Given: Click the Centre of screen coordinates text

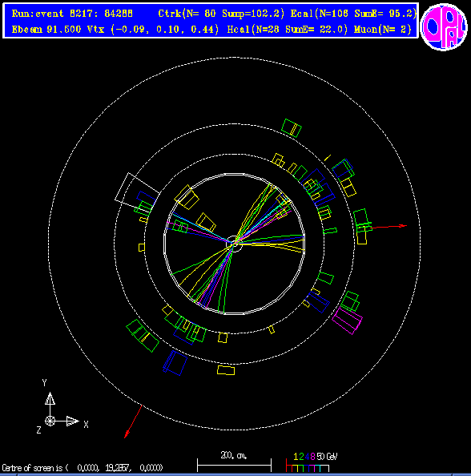Looking at the screenshot, I should pyautogui.click(x=83, y=468).
